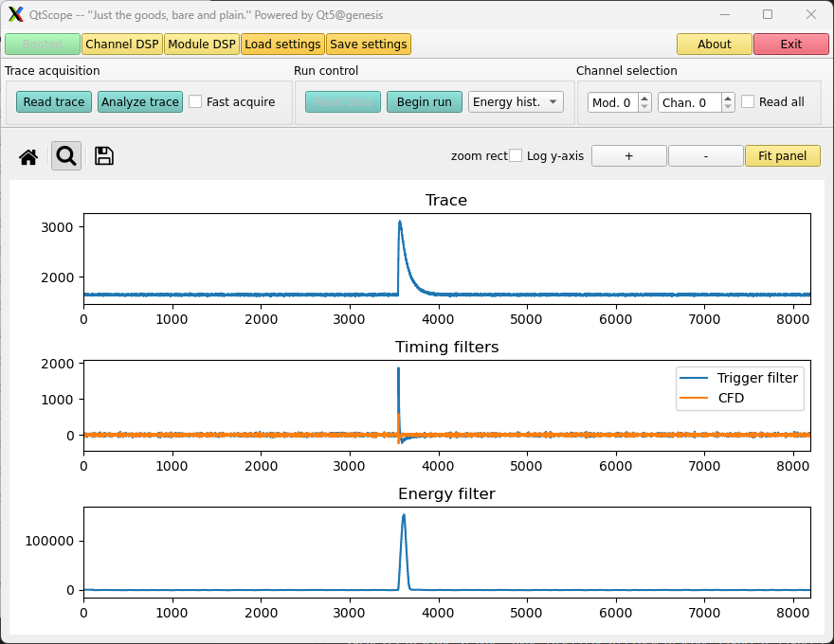Screen dimensions: 834x644
Task: Open the Energy hist. dropdown
Action: 516,102
